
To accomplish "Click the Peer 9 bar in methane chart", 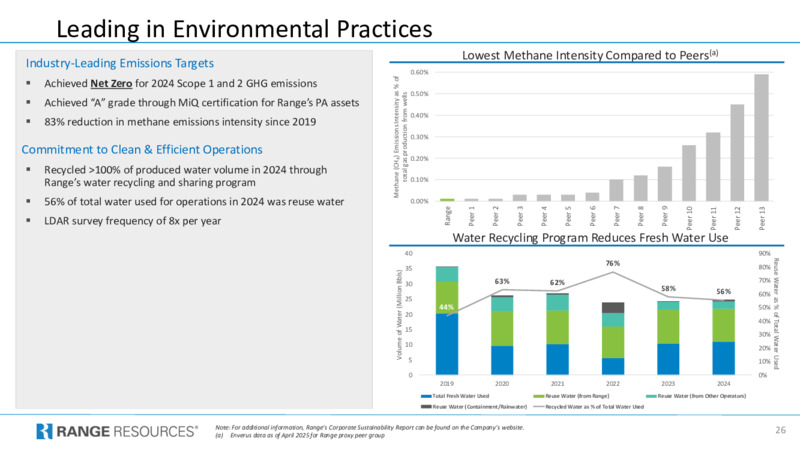I will coord(665,184).
